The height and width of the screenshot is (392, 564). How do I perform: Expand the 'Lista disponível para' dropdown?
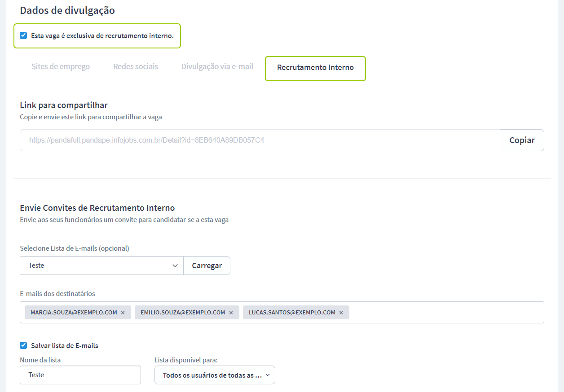(215, 375)
